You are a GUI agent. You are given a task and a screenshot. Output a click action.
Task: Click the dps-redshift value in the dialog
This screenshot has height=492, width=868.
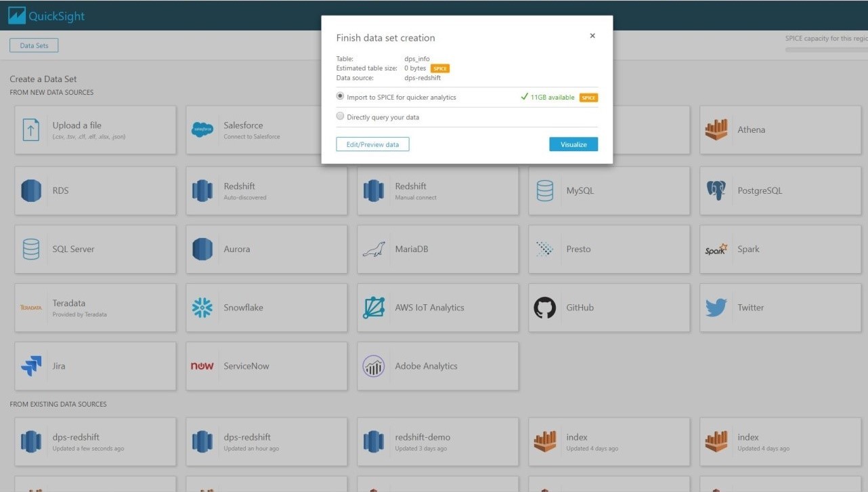point(422,78)
